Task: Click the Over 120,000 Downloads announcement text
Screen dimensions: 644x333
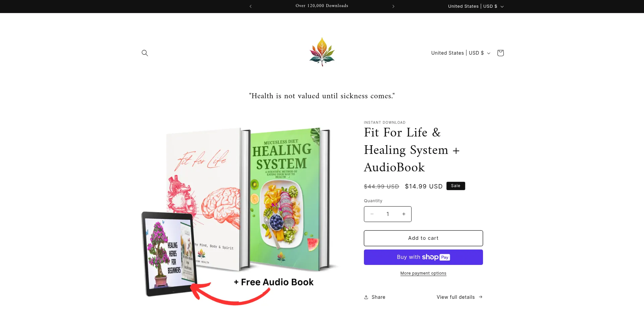Action: (322, 6)
